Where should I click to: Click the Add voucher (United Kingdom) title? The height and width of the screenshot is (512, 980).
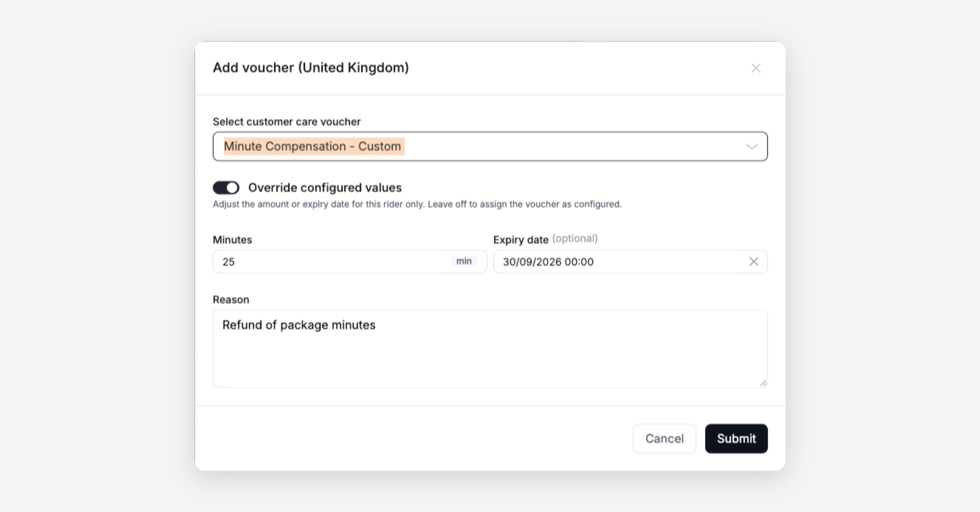pos(311,67)
